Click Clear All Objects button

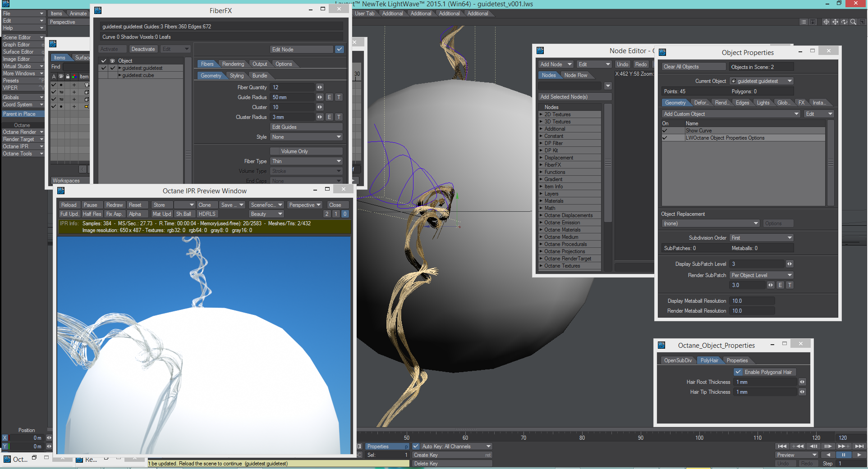(x=693, y=67)
